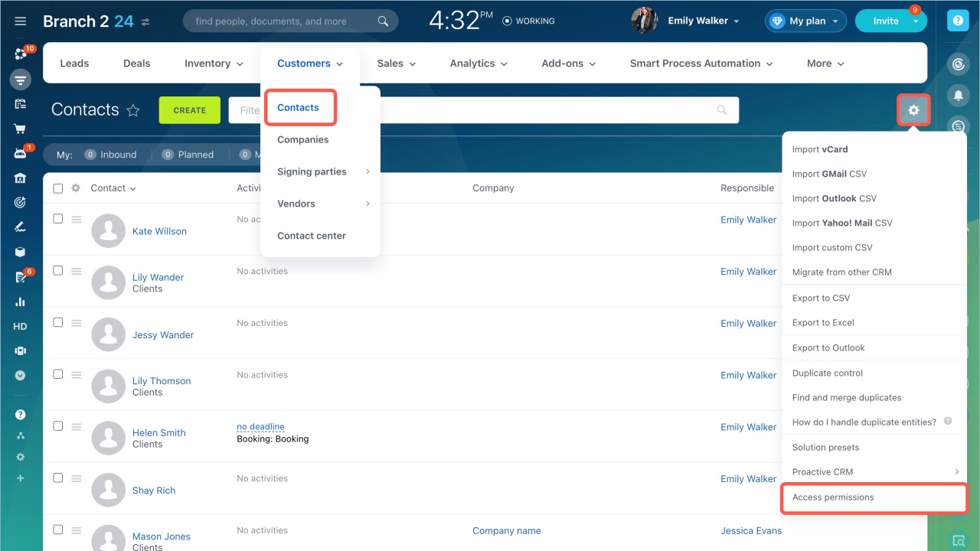Open the shopping cart icon in left sidebar
The width and height of the screenshot is (980, 551).
pyautogui.click(x=21, y=129)
